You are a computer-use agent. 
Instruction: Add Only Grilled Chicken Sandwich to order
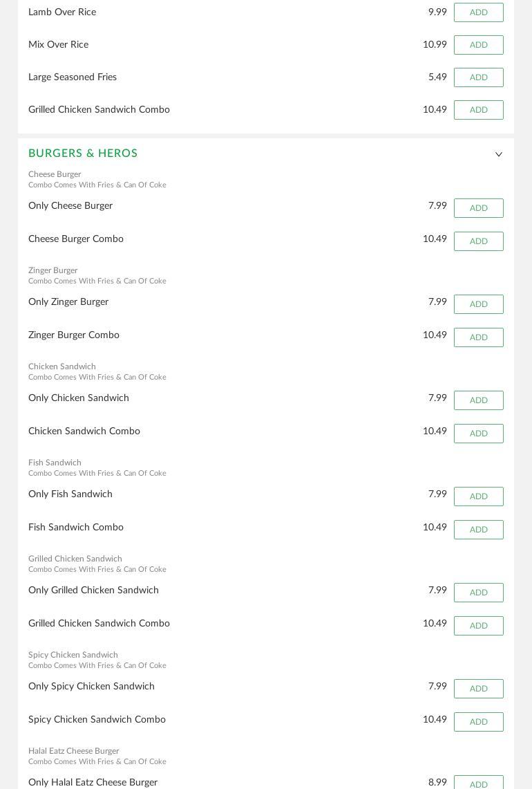478,593
